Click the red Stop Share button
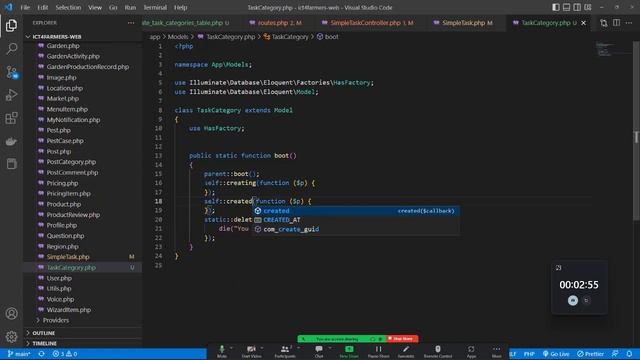The image size is (640, 360). pos(402,339)
